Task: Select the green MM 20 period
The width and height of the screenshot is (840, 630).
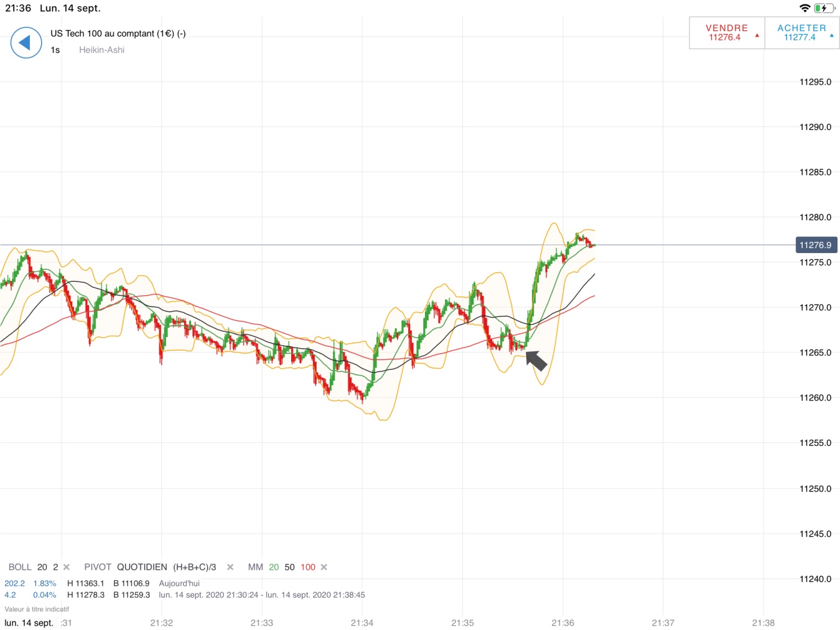Action: tap(274, 567)
